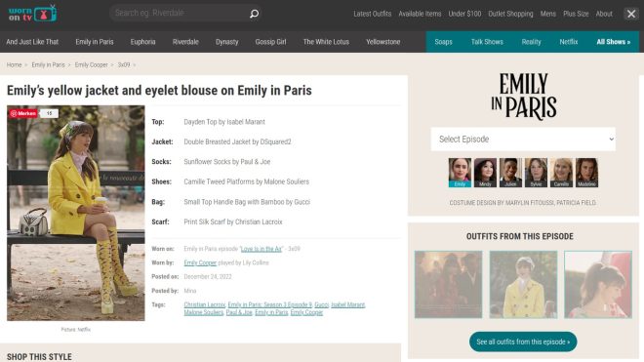The width and height of the screenshot is (644, 362).
Task: Click Season 3 Episode 9 tag
Action: click(x=270, y=304)
